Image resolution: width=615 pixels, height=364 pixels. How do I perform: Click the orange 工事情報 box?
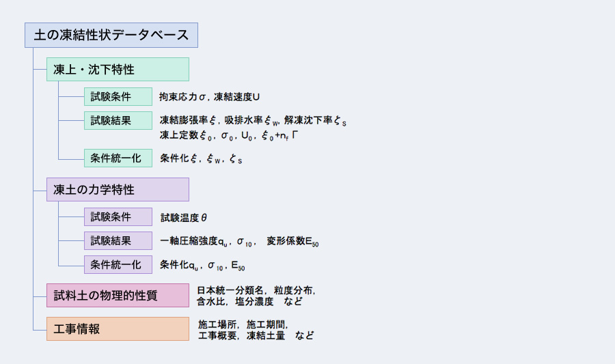(x=118, y=328)
